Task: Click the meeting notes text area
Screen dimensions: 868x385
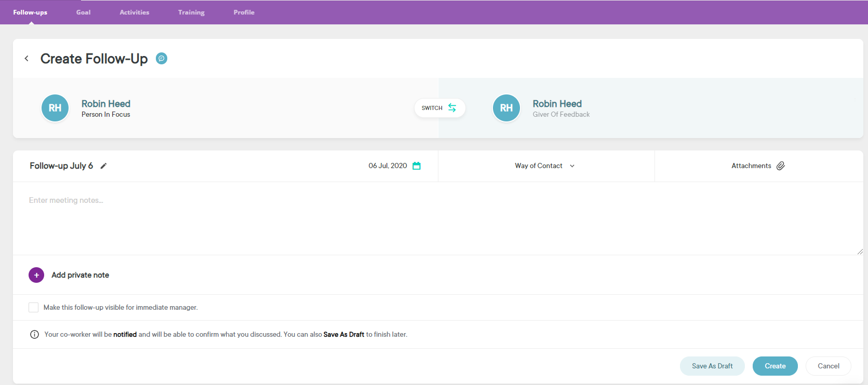Action: point(436,218)
